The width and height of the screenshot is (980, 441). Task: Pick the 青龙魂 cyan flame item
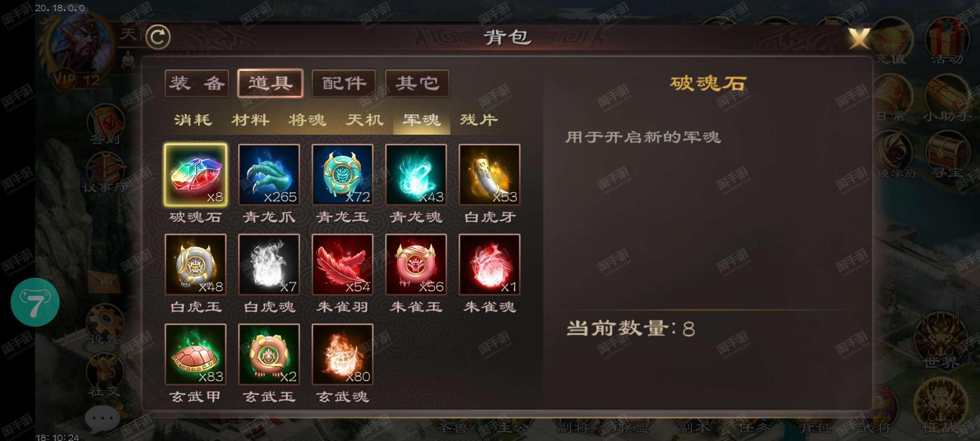pyautogui.click(x=416, y=175)
